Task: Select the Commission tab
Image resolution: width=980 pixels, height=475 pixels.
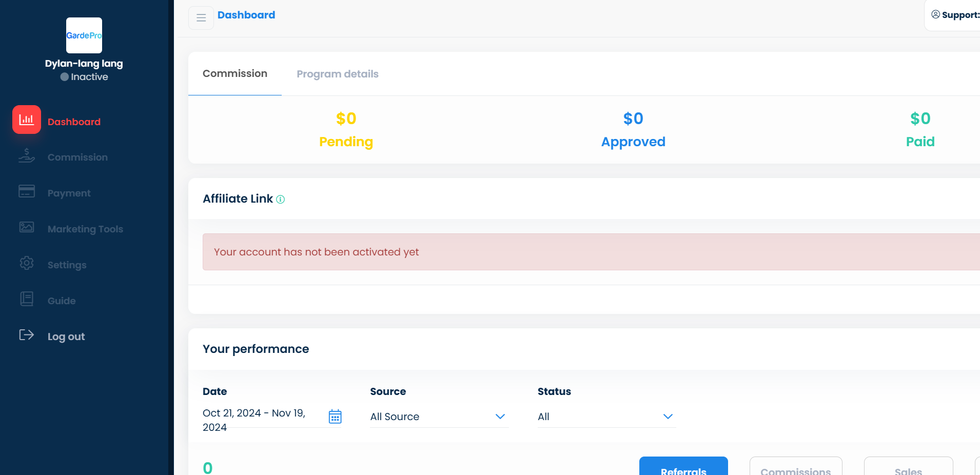Action: (x=235, y=74)
